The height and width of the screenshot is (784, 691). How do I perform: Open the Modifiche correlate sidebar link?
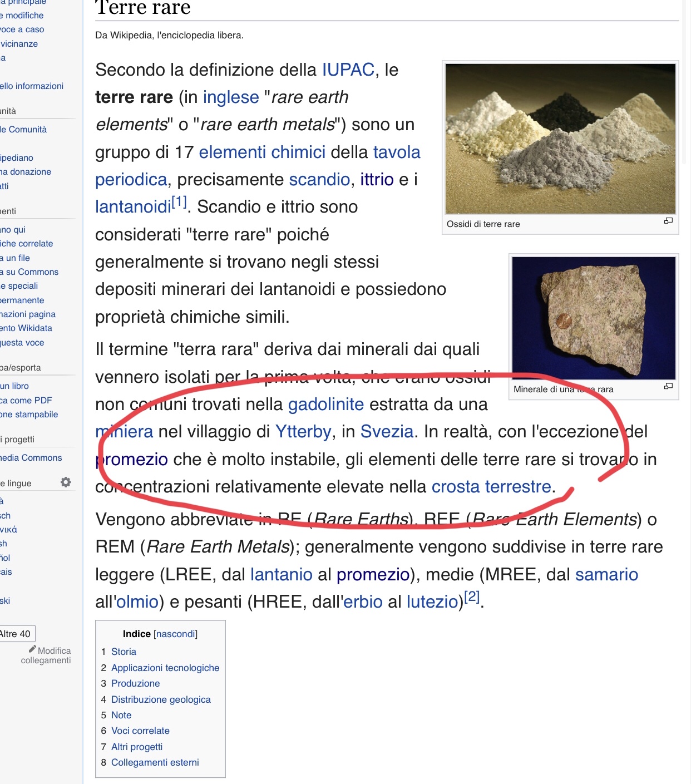27,244
